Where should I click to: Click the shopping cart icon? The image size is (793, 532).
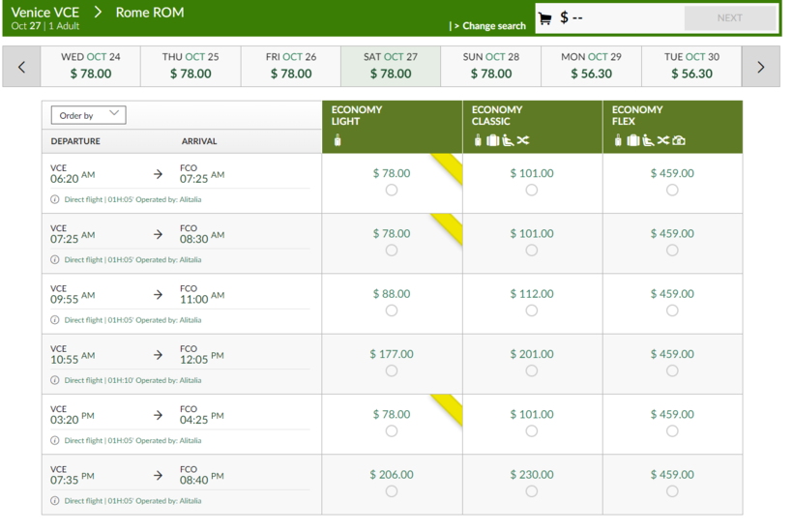[544, 18]
